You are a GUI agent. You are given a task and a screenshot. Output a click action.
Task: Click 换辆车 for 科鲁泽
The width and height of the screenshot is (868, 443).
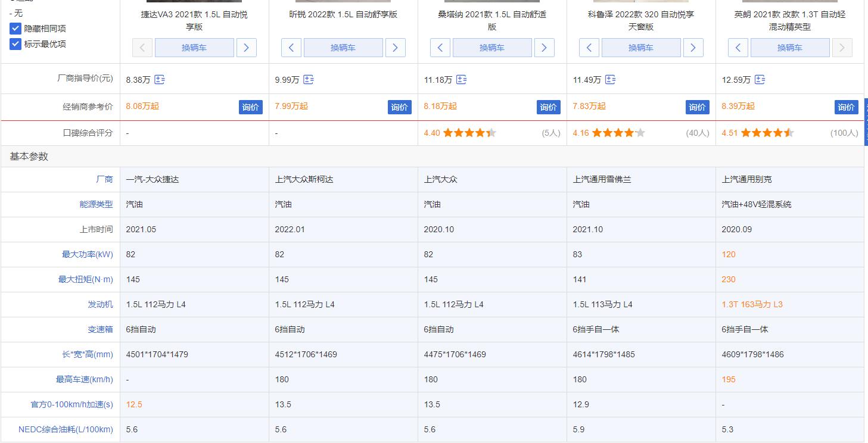(x=641, y=48)
